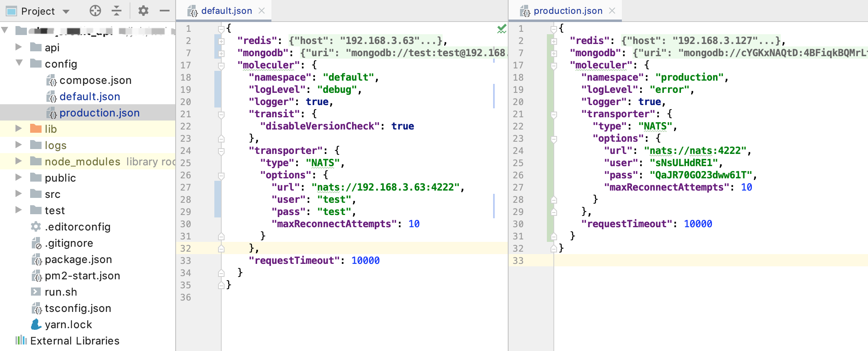
Task: Click the "error" logLevel value in production.json
Action: point(669,90)
